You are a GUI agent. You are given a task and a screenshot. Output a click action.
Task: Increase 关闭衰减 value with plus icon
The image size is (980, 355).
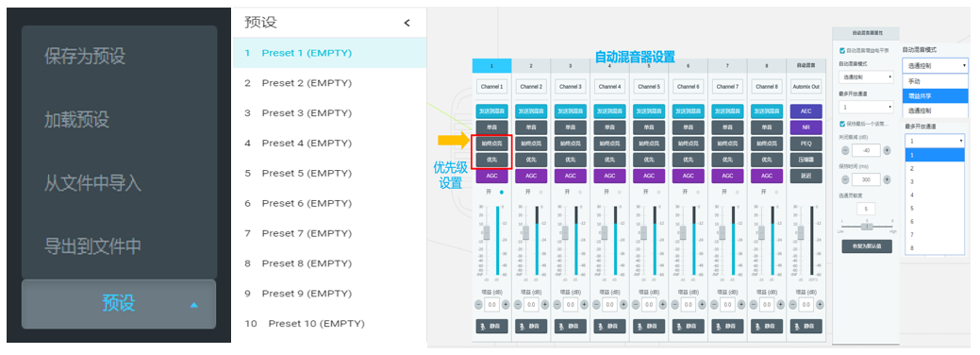[887, 150]
